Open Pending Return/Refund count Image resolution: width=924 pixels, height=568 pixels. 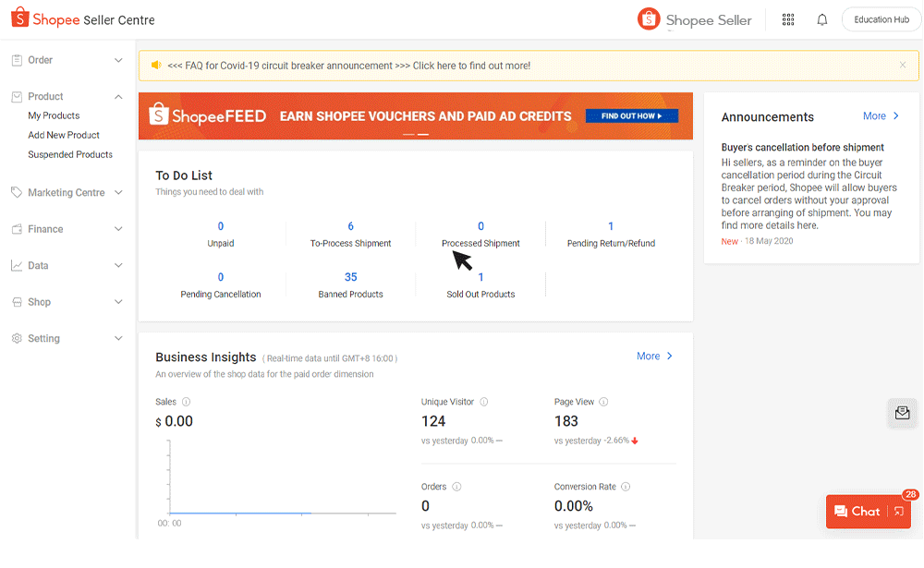click(611, 226)
